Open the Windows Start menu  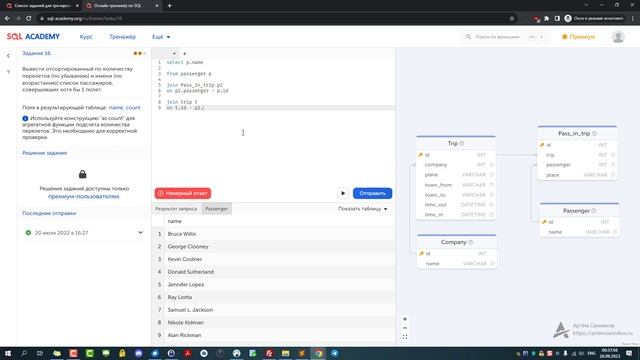(x=8, y=353)
